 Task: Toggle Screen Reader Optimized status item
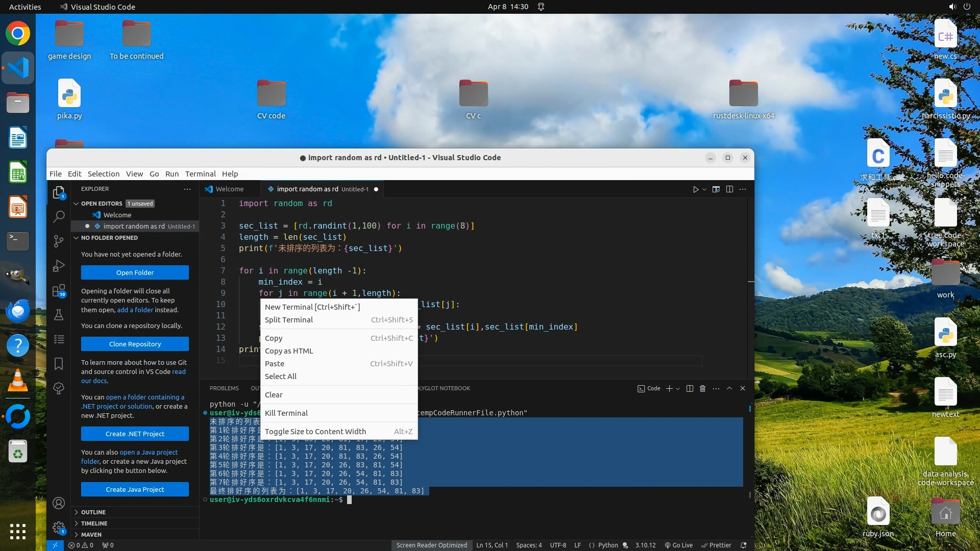click(x=431, y=545)
